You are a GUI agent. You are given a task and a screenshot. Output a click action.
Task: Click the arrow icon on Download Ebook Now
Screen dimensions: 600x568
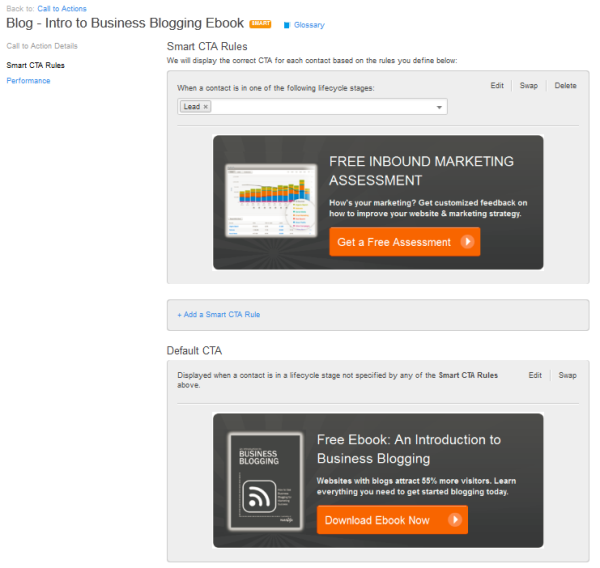(455, 520)
